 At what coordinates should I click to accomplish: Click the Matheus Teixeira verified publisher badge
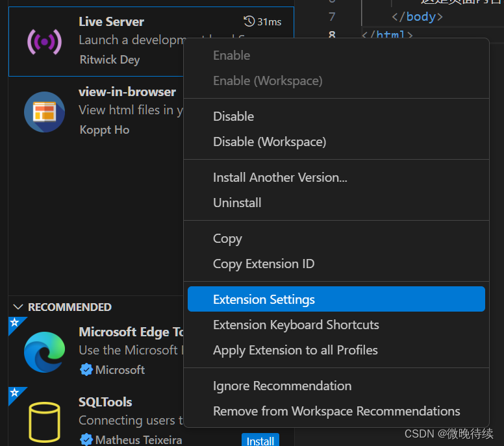pos(86,440)
